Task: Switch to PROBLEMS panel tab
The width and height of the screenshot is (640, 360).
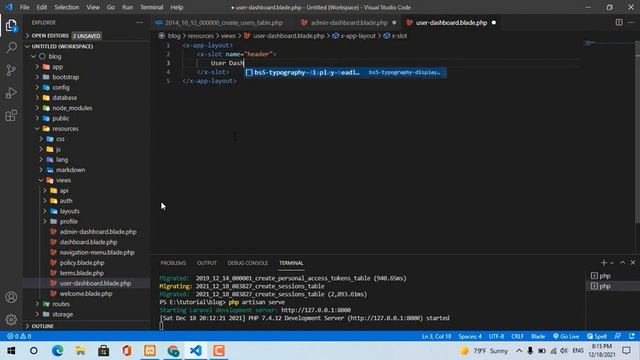Action: click(x=173, y=263)
